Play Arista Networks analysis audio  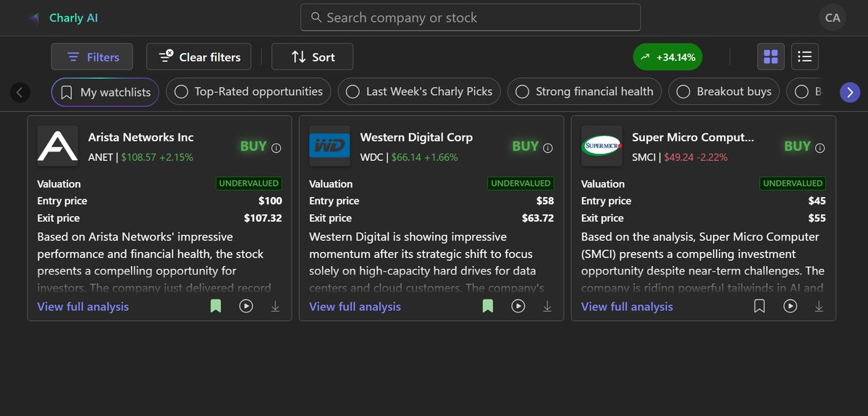tap(246, 306)
